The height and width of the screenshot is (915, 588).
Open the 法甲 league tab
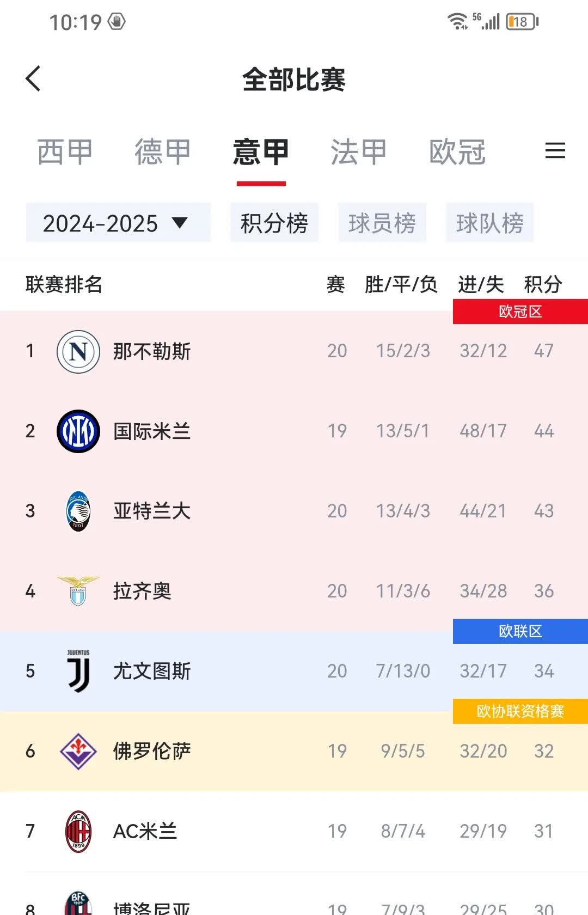(x=359, y=152)
